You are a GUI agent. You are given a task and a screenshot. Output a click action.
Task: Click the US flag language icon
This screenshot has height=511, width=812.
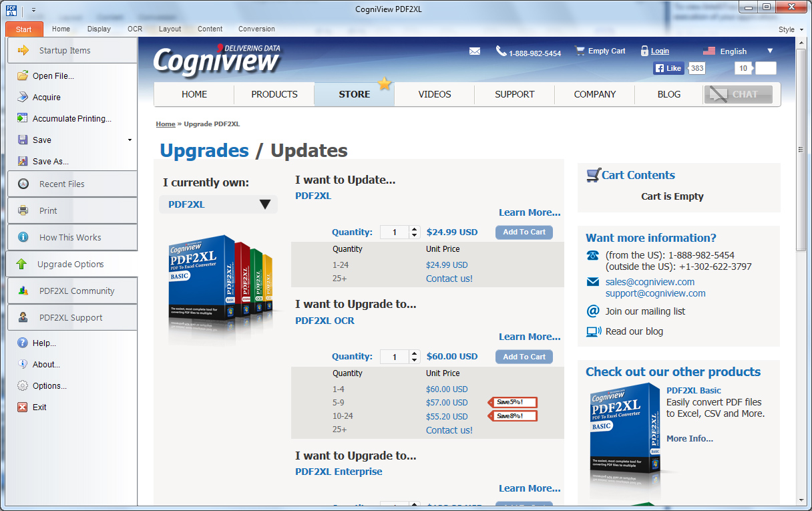[x=709, y=51]
